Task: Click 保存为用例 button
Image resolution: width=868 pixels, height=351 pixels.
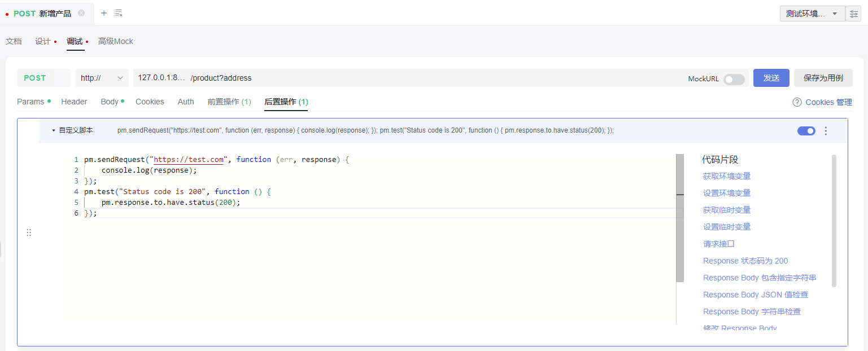Action: click(823, 78)
